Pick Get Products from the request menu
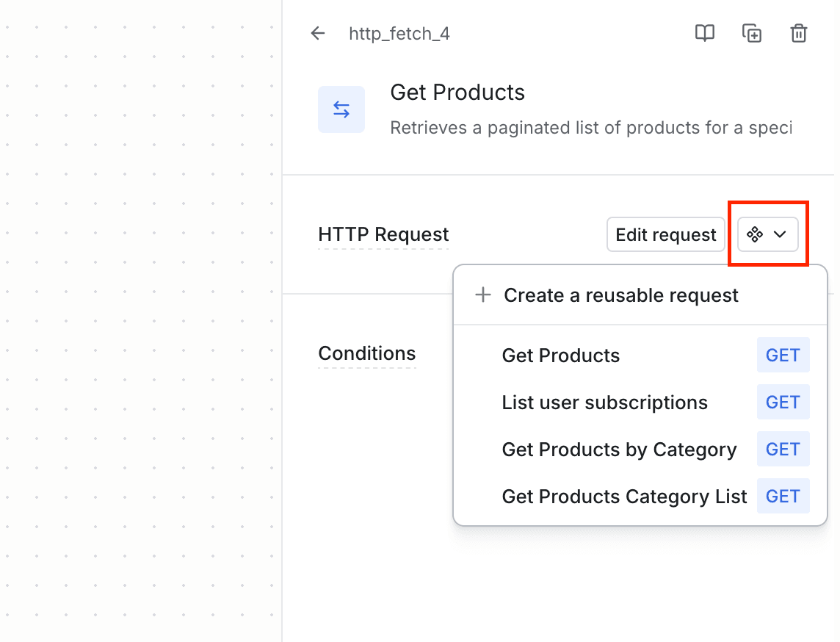Image resolution: width=840 pixels, height=642 pixels. (x=560, y=355)
